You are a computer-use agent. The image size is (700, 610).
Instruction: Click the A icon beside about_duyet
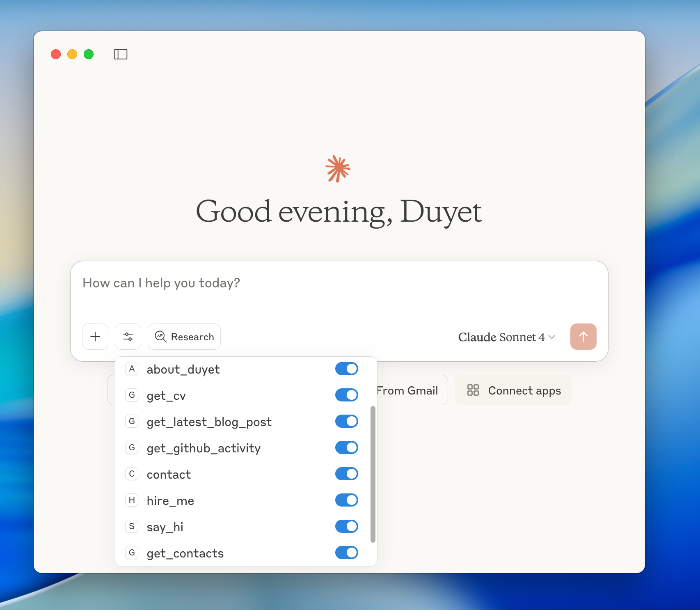tap(132, 369)
